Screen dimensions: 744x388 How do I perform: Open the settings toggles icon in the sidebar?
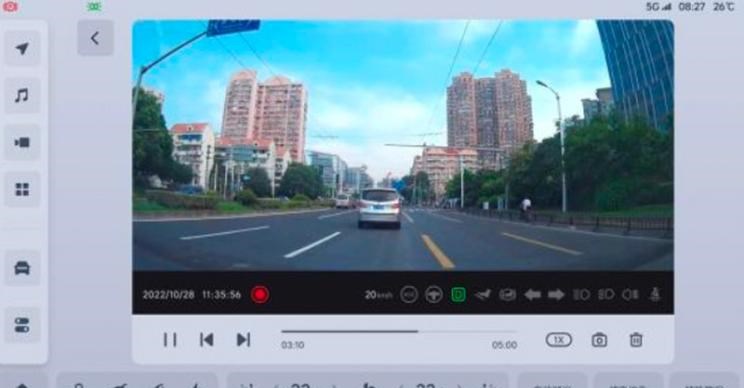click(x=22, y=325)
